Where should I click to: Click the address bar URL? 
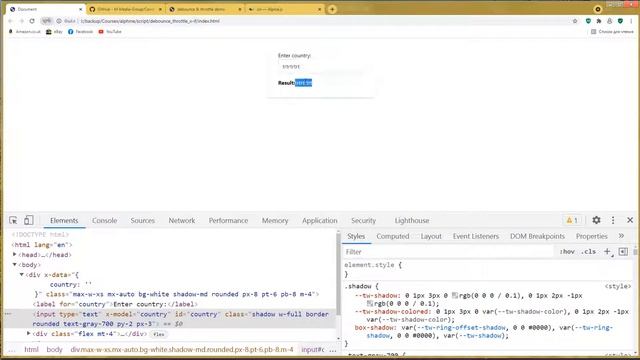(150, 21)
